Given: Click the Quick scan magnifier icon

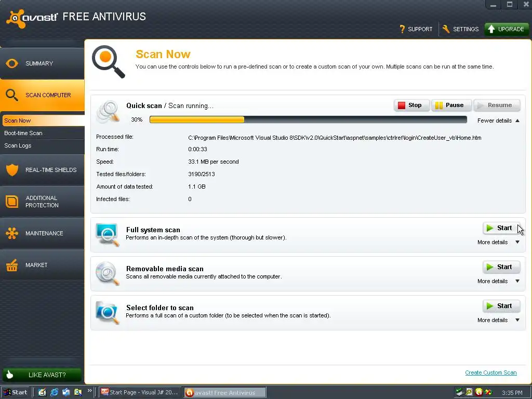Looking at the screenshot, I should tap(108, 111).
